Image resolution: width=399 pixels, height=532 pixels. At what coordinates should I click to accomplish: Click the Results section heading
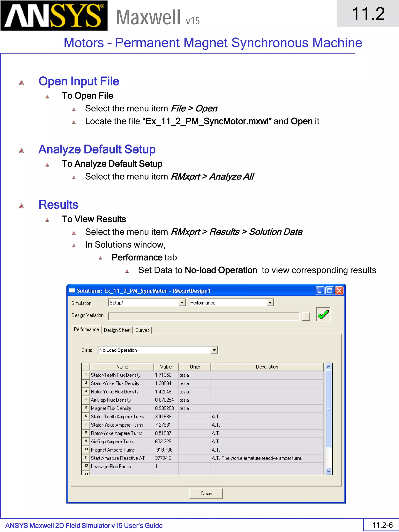[x=58, y=205]
